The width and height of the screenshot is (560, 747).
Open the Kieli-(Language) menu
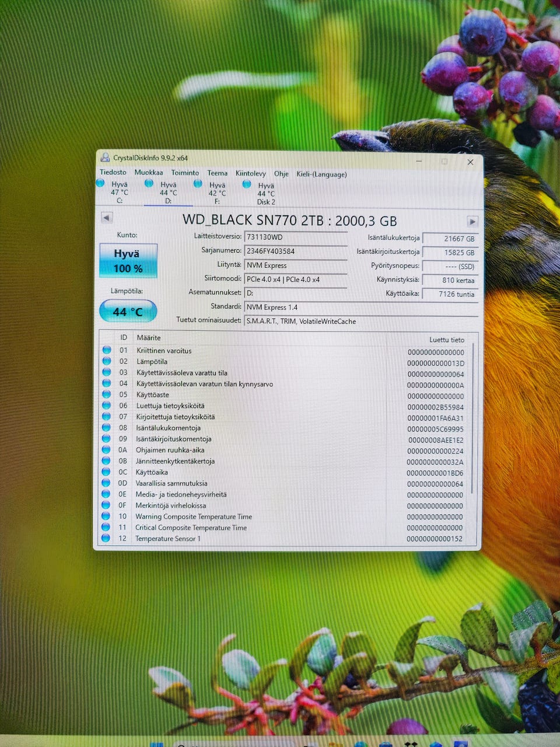pyautogui.click(x=321, y=174)
